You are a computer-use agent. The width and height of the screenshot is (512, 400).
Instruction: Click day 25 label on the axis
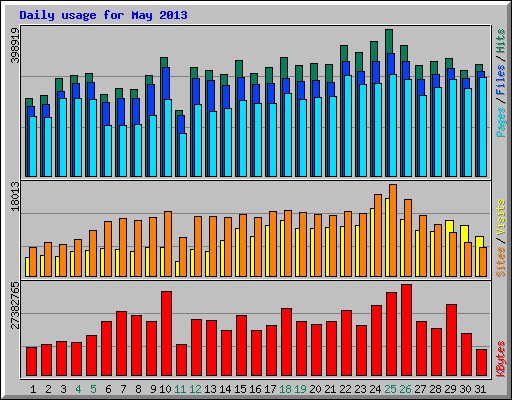click(390, 389)
